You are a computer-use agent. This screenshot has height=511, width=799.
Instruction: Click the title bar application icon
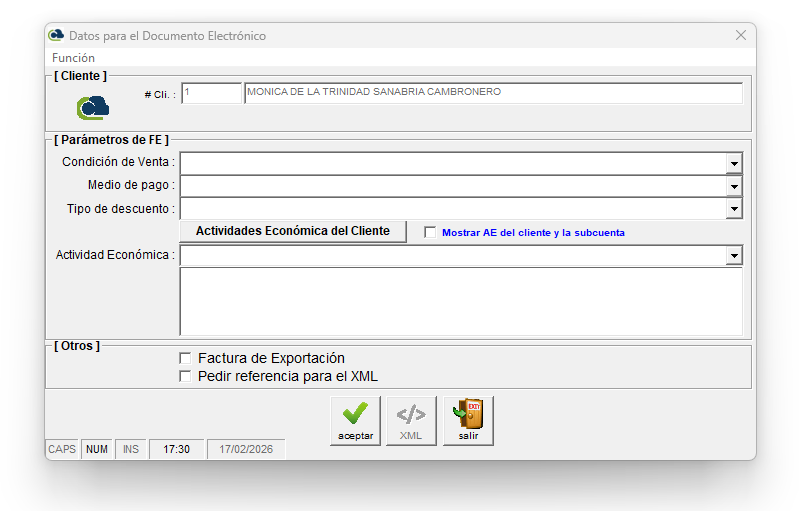pyautogui.click(x=56, y=35)
